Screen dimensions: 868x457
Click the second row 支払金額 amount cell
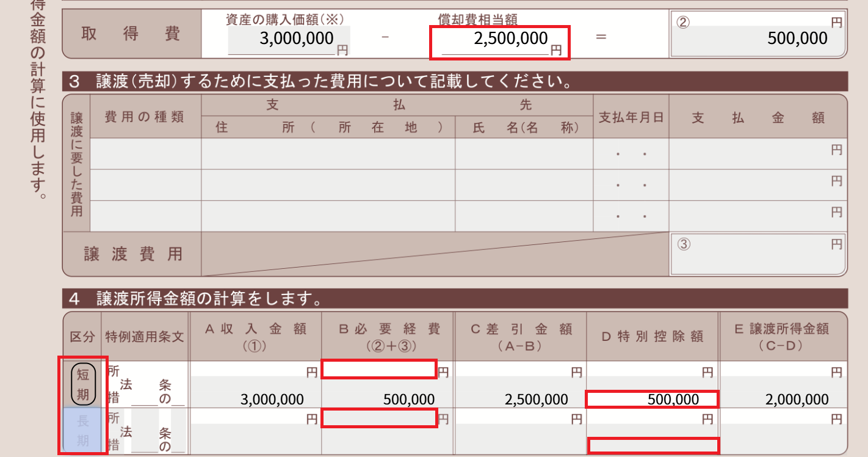pos(758,185)
